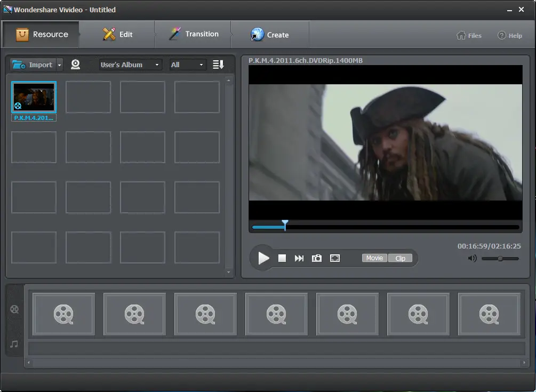Stop the preview playback
This screenshot has height=392, width=536.
tap(282, 258)
